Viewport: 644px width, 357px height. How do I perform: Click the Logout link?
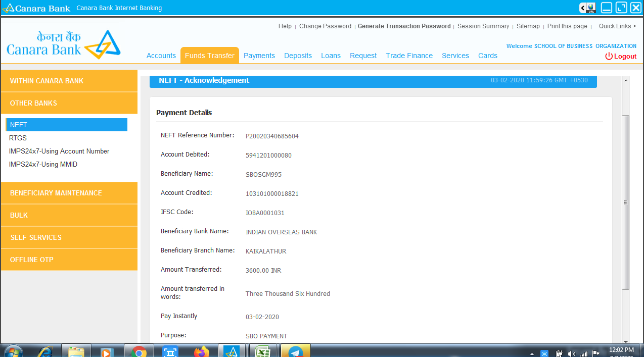pyautogui.click(x=625, y=56)
